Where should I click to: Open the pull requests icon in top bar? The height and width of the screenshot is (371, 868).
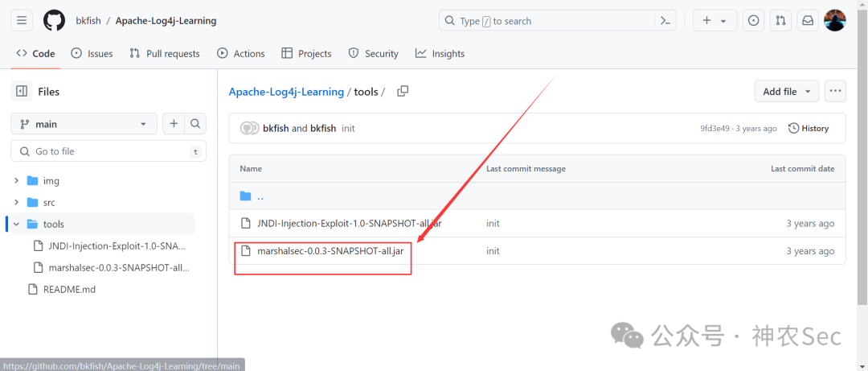pos(780,20)
